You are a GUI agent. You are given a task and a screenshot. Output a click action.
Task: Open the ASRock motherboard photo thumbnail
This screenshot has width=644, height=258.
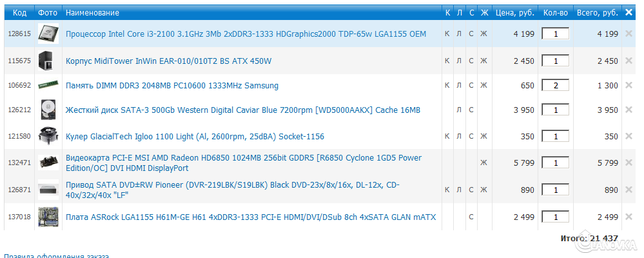[x=46, y=217]
